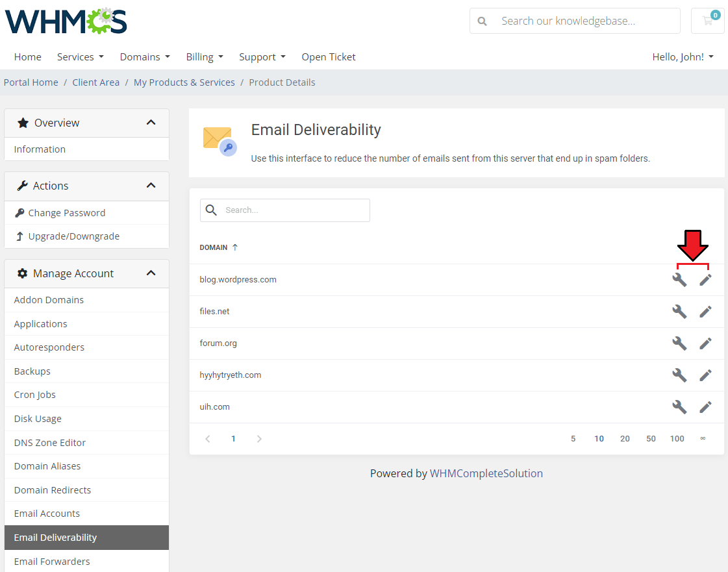
Task: Open Information in the Overview panel
Action: tap(87, 149)
